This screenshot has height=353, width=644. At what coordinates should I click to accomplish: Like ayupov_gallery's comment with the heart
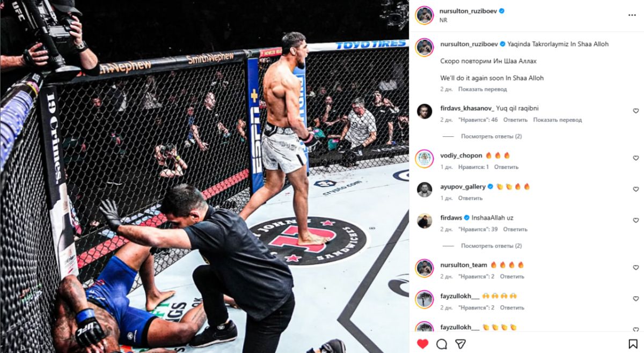[636, 189]
